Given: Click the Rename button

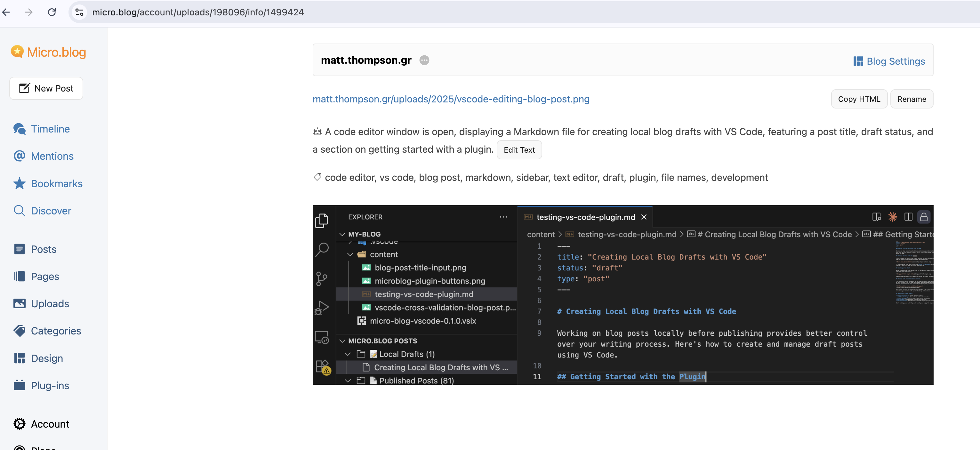Looking at the screenshot, I should coord(912,99).
